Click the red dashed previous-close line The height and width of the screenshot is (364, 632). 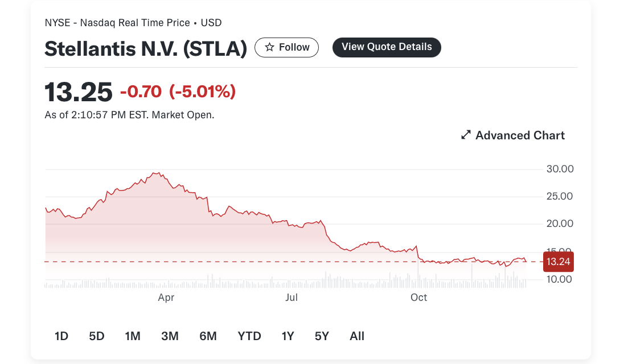coord(294,262)
